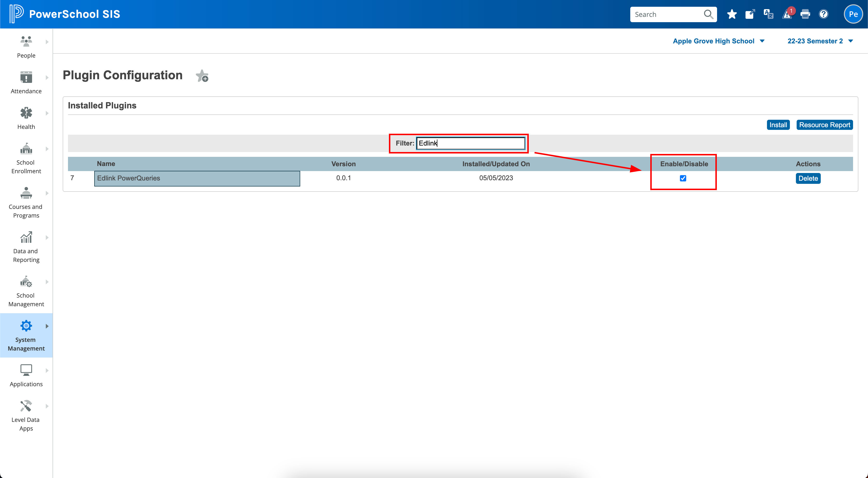Open the People sidebar section
868x478 pixels.
pyautogui.click(x=26, y=47)
